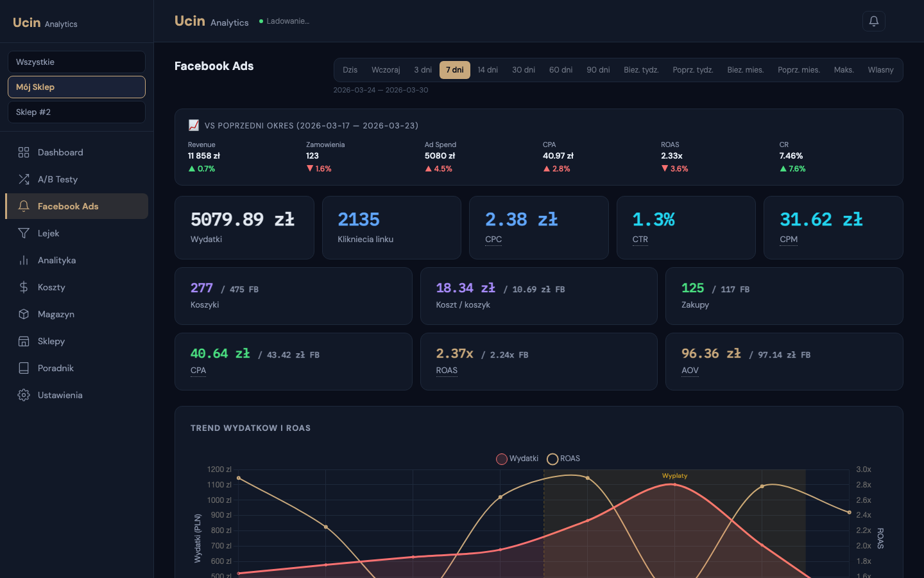Click the Revenue value 11 858 zł

(x=204, y=156)
